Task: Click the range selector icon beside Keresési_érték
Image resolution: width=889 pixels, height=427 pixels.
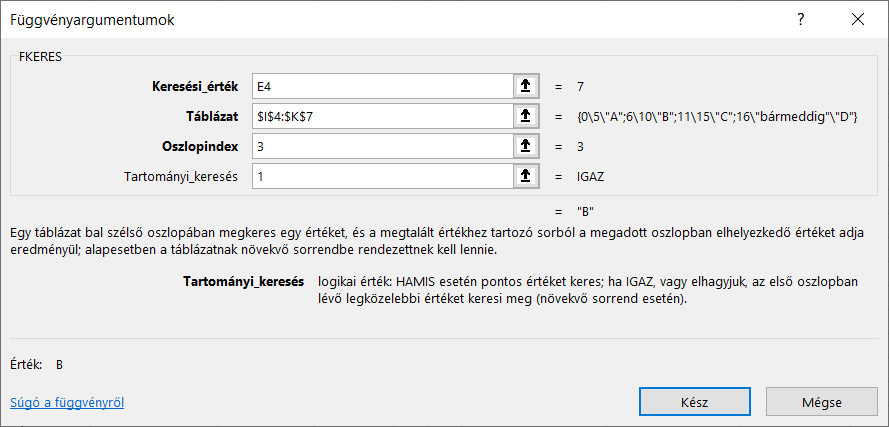Action: [525, 86]
